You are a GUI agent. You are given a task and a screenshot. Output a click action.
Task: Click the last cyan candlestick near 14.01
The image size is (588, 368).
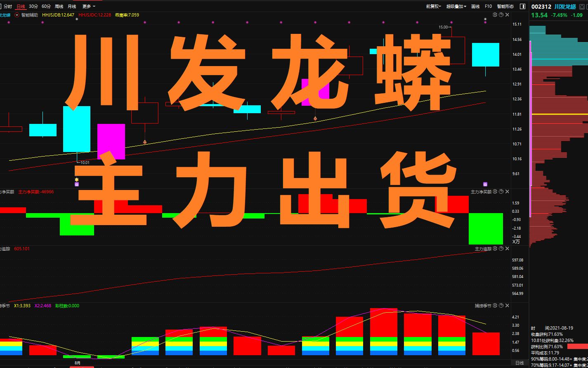pyautogui.click(x=486, y=55)
